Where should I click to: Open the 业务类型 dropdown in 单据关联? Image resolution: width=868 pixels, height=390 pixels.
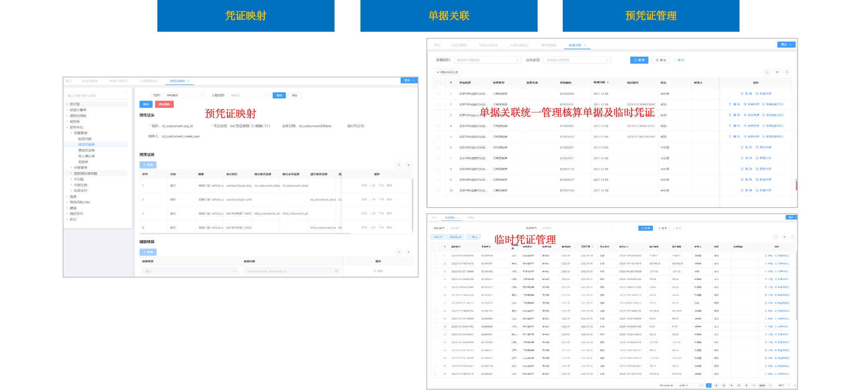(577, 60)
